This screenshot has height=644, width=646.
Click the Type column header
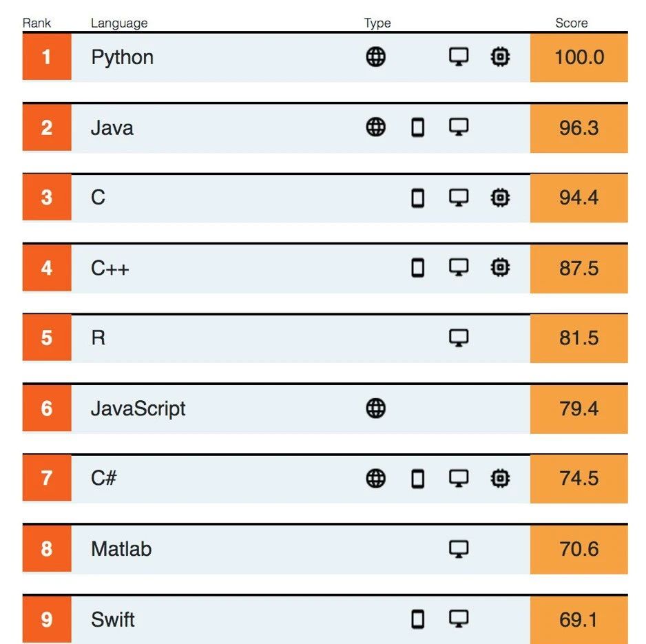[x=377, y=23]
